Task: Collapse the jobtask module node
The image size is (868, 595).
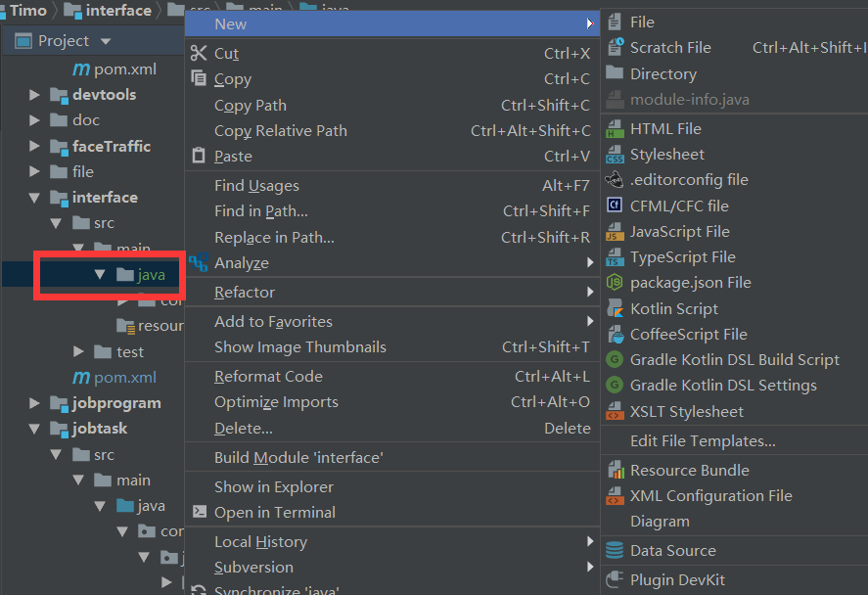Action: point(34,429)
